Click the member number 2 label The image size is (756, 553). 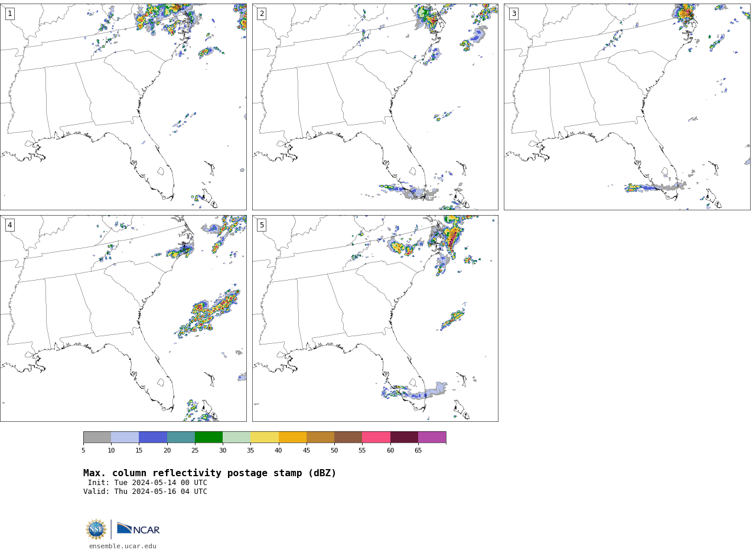[262, 14]
